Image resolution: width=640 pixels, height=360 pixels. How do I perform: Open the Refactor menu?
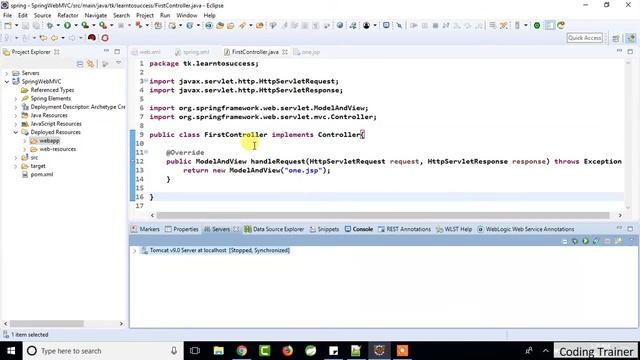pos(68,15)
